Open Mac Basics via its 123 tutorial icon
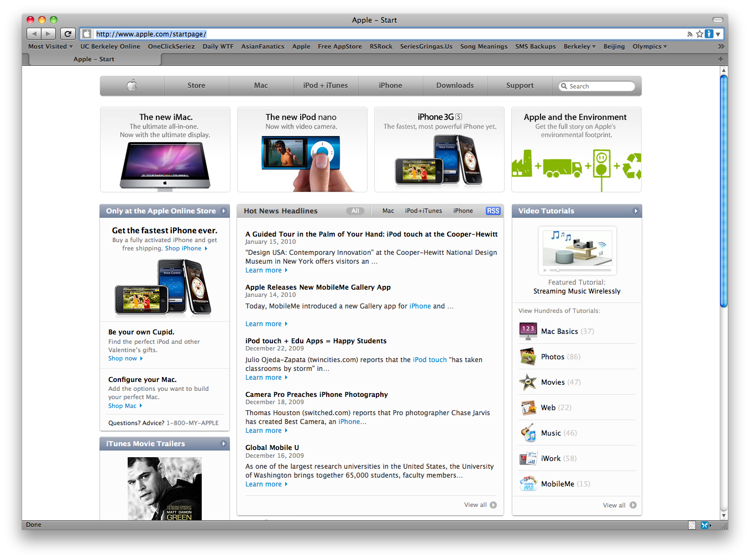 [x=528, y=331]
